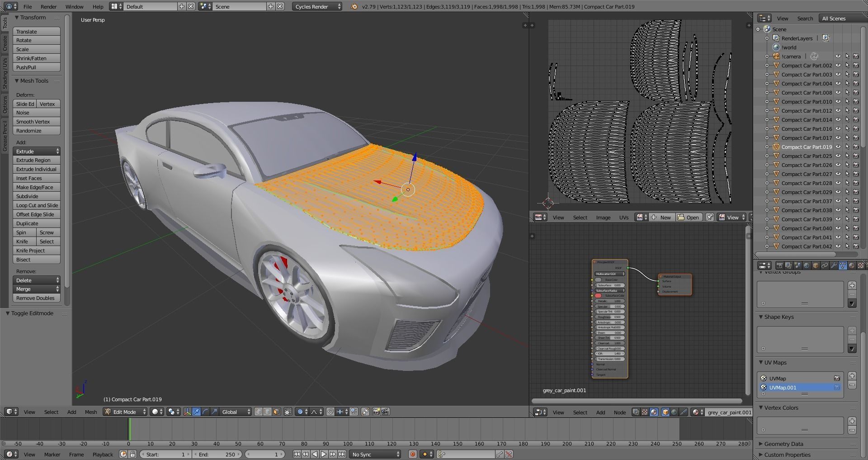Open the Material sphere tab in Properties

pos(852,266)
